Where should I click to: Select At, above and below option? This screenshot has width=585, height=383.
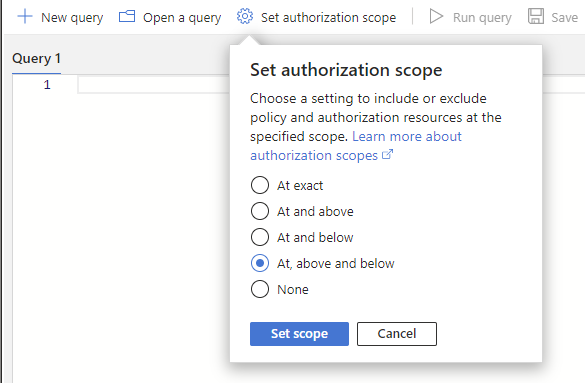(x=260, y=263)
